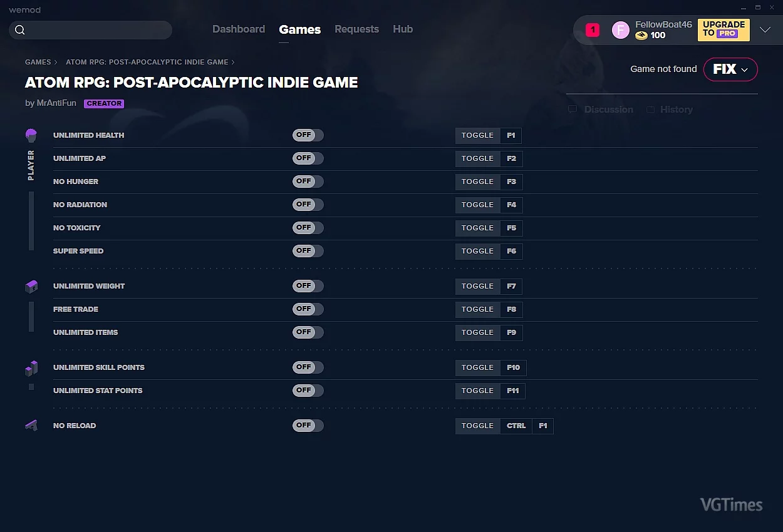
Task: Click the weapon gun category icon
Action: coord(31,426)
